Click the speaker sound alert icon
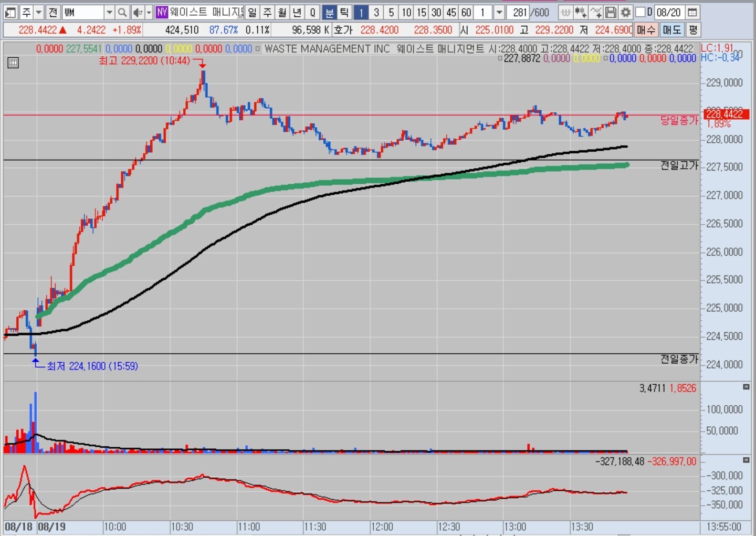The width and height of the screenshot is (756, 536). 137,12
